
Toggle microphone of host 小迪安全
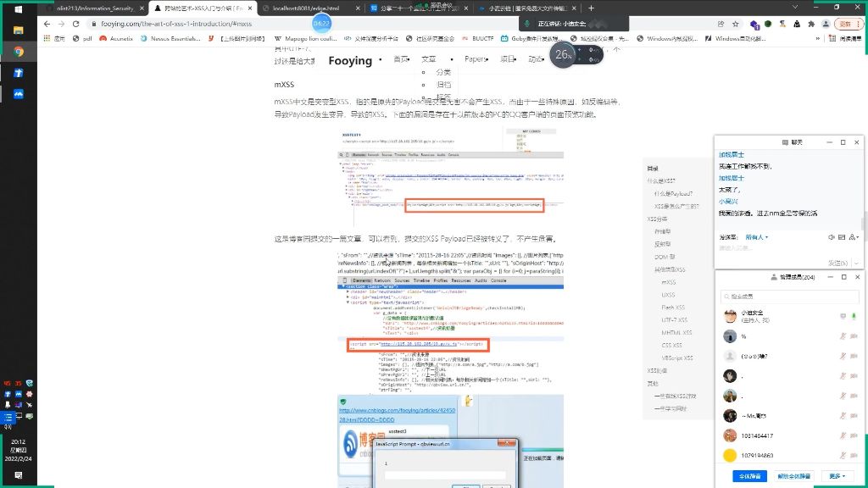854,316
